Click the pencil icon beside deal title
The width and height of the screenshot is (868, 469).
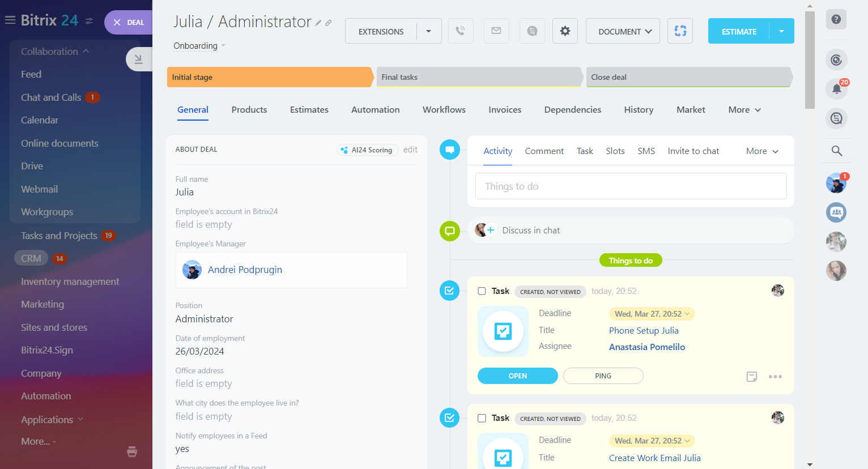(x=318, y=23)
